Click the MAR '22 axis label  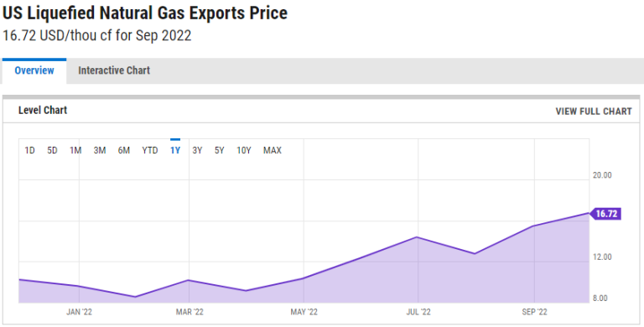tap(190, 312)
